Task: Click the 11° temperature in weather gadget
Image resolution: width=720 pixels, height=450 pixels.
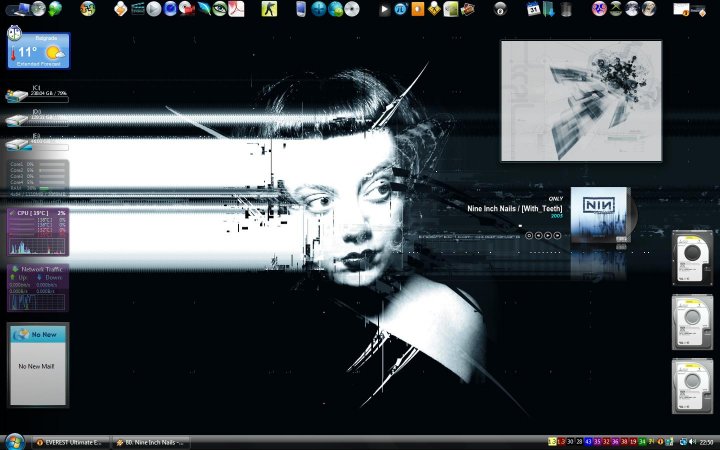Action: [x=27, y=52]
